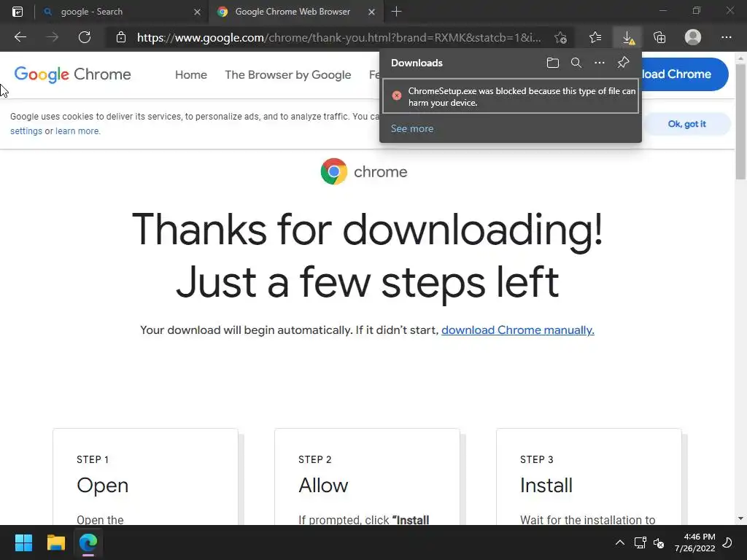The image size is (747, 560).
Task: Switch to the google - Search tab
Action: 122,12
